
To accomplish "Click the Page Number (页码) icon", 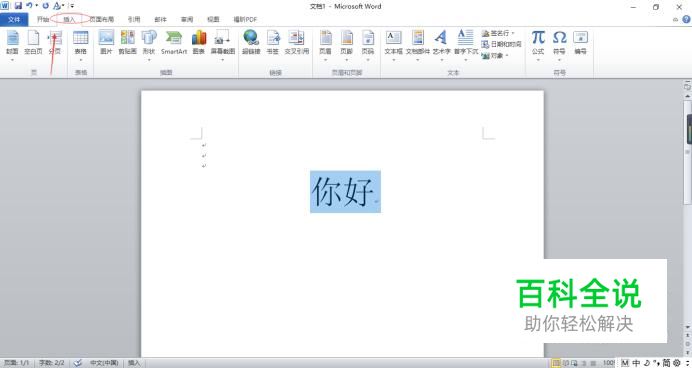I will coord(368,38).
